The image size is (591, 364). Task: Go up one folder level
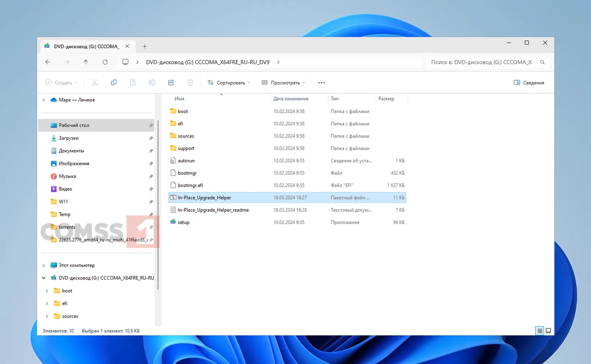pos(86,62)
